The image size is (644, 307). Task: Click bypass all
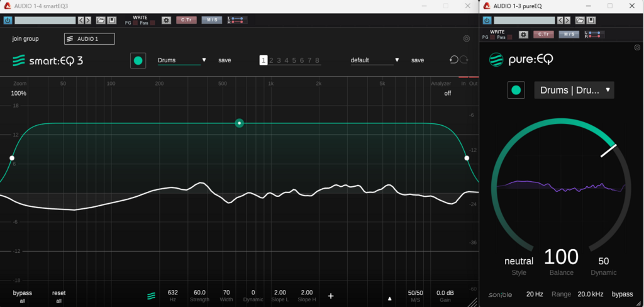[x=22, y=296]
